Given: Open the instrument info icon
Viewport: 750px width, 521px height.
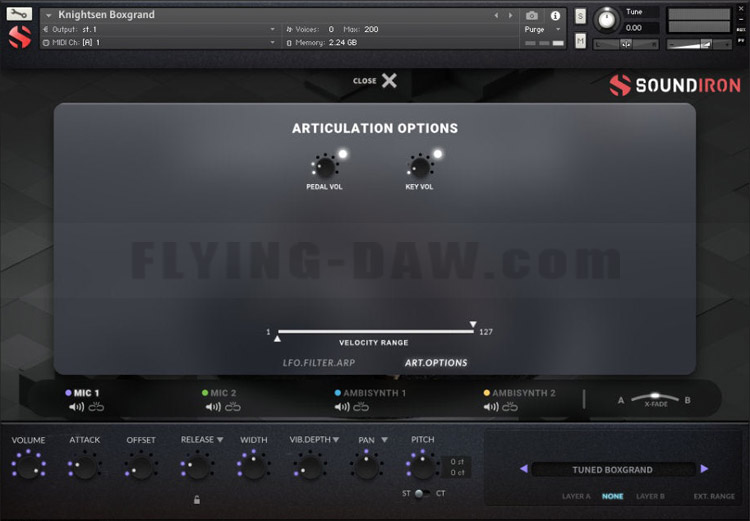Looking at the screenshot, I should pos(555,16).
